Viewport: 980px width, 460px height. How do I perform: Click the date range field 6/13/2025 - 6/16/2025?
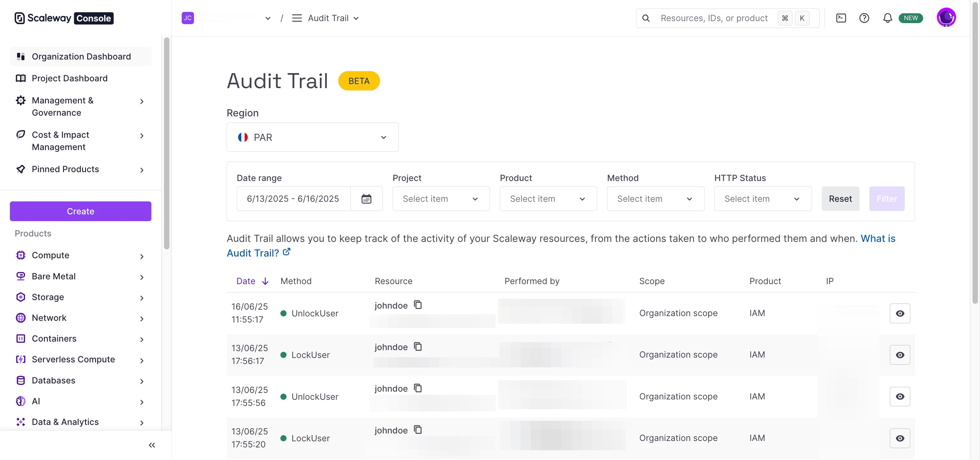(293, 199)
